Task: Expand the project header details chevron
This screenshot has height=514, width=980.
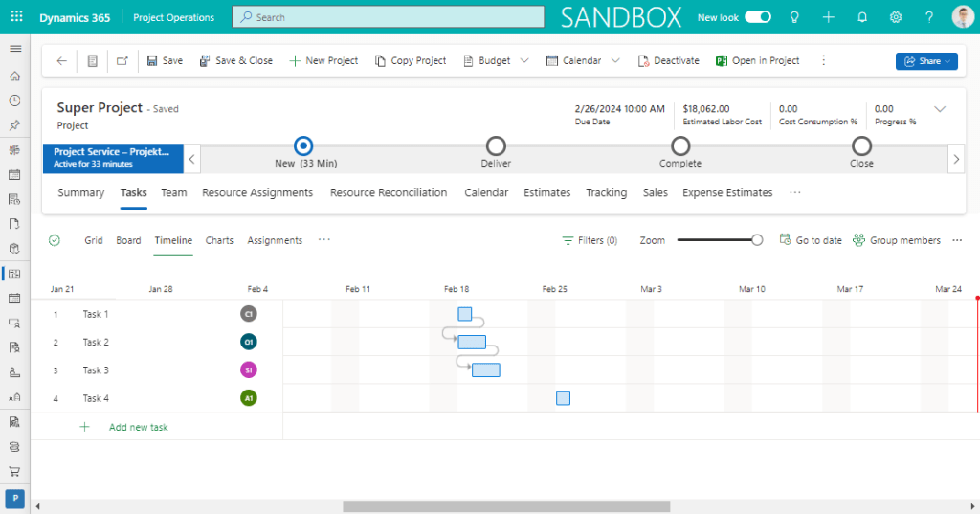Action: (x=940, y=109)
